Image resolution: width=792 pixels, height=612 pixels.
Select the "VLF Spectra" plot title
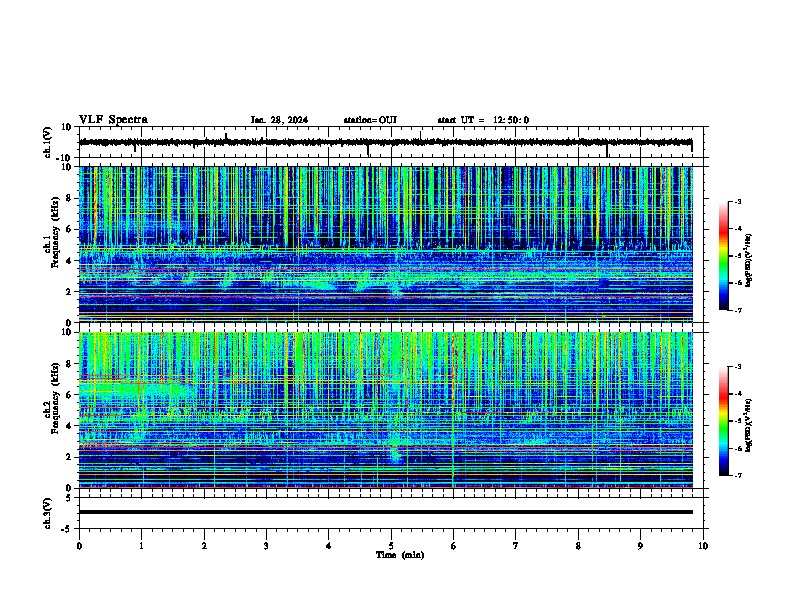click(113, 120)
